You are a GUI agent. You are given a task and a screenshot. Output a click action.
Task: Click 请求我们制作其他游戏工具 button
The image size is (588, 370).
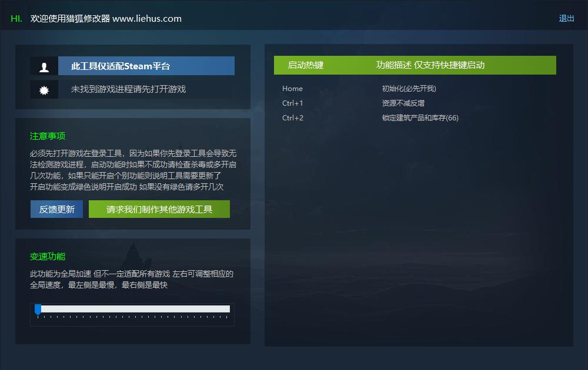159,209
